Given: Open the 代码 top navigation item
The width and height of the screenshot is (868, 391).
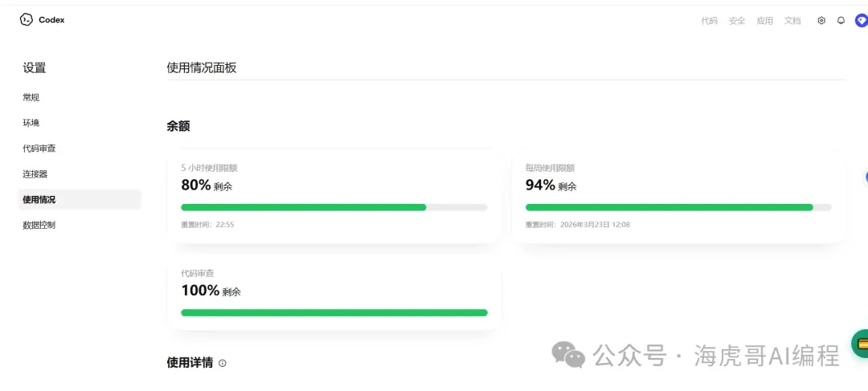Looking at the screenshot, I should [x=709, y=21].
